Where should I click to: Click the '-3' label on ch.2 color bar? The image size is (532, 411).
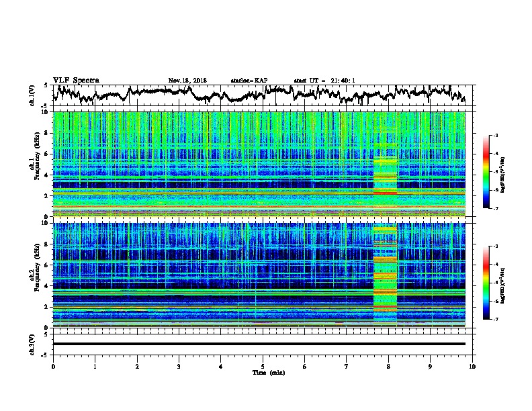[x=495, y=246]
